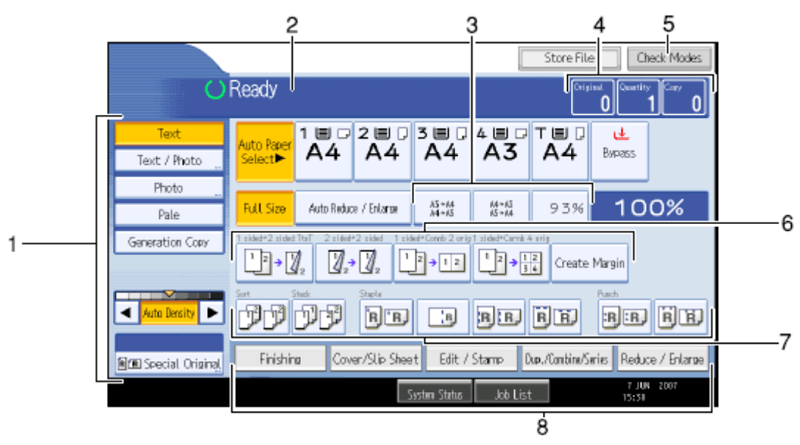Select paper tray 1 A4
Screen dimensions: 800x445
click(x=323, y=151)
